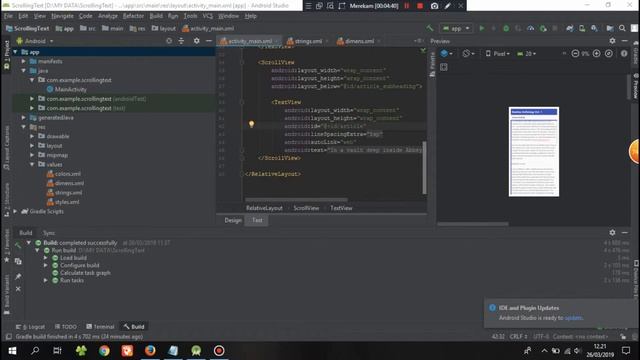Viewport: 640px width, 360px height.
Task: Select colors.xml in project tree
Action: pyautogui.click(x=64, y=174)
